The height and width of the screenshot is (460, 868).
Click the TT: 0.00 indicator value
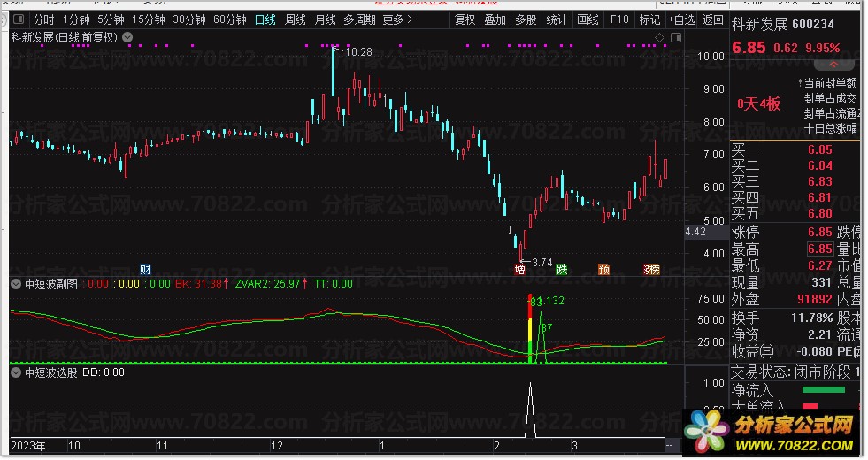point(334,284)
